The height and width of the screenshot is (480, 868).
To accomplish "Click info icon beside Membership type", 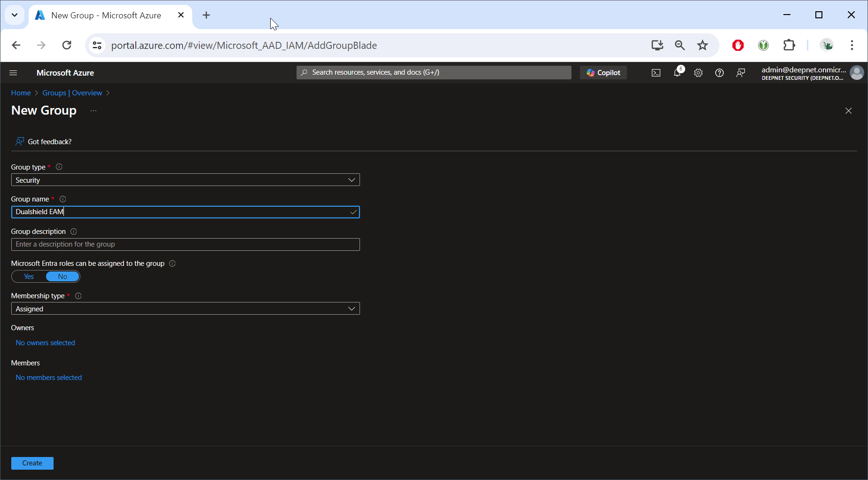I will pyautogui.click(x=78, y=296).
